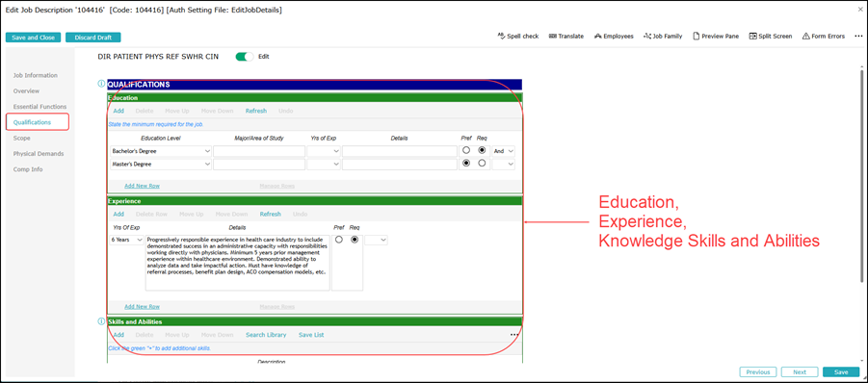This screenshot has height=383, width=868.
Task: Go to Physical Demands section
Action: 39,154
